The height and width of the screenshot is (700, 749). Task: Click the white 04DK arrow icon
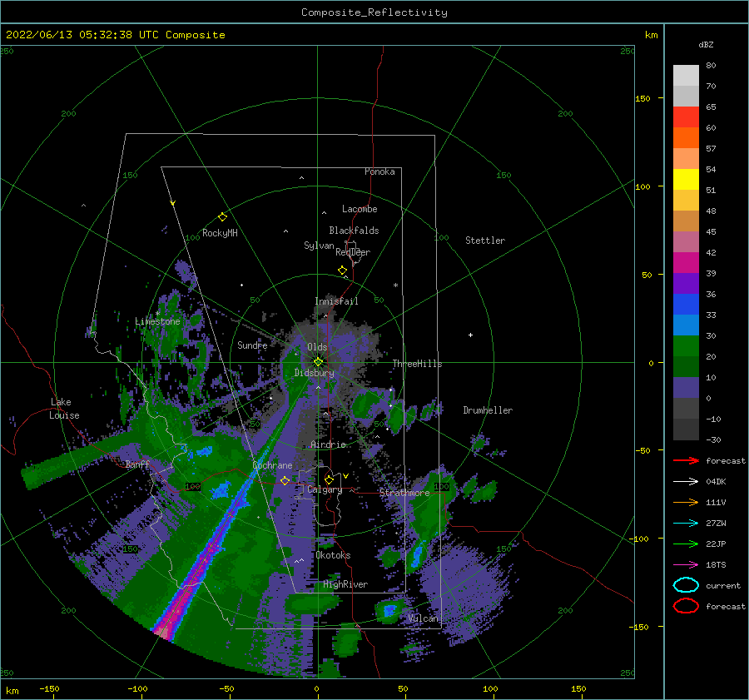pyautogui.click(x=686, y=482)
